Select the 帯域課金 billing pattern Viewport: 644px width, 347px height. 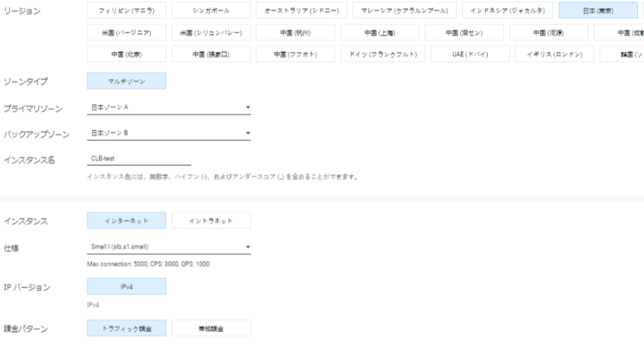tap(211, 328)
